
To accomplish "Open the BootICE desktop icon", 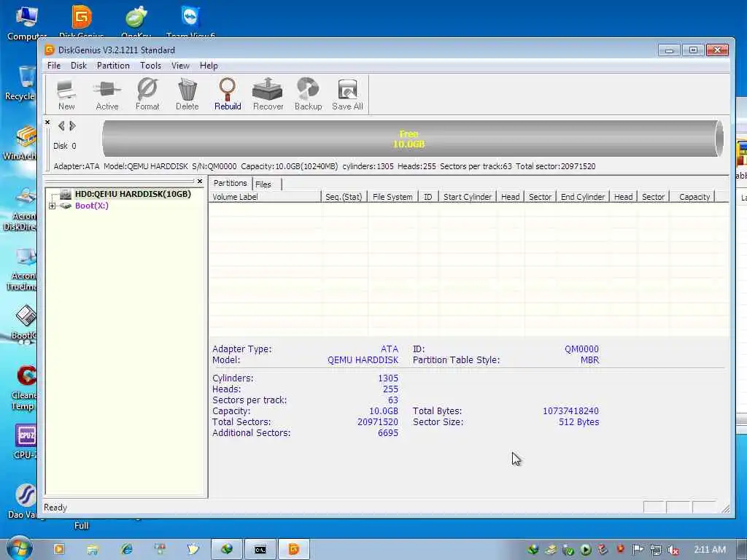I will pos(26,316).
